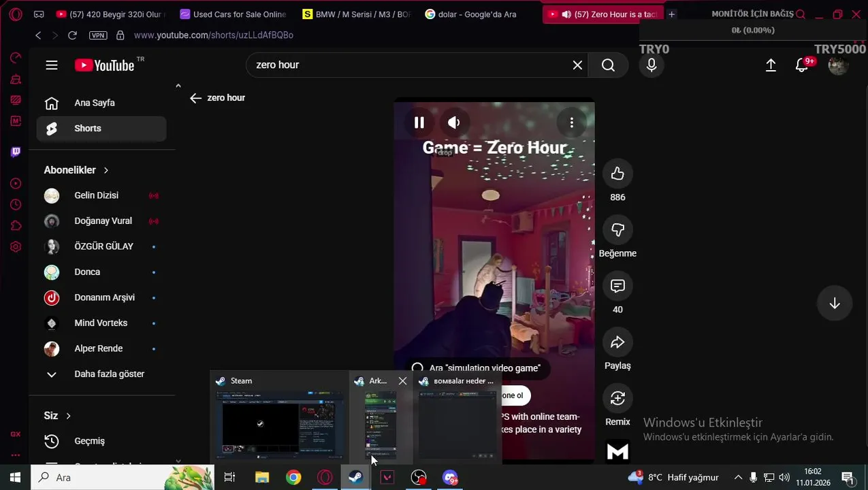This screenshot has height=490, width=868.
Task: Open the Donca channel
Action: (101, 272)
